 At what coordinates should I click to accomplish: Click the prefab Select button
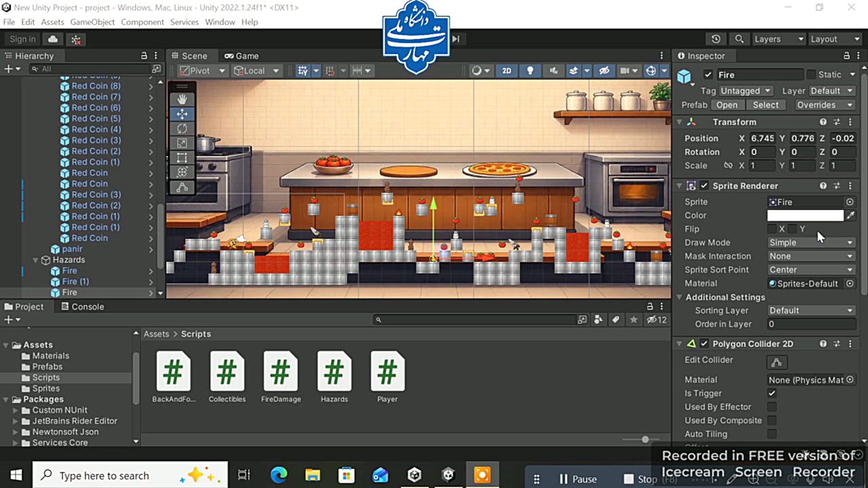[x=766, y=105]
